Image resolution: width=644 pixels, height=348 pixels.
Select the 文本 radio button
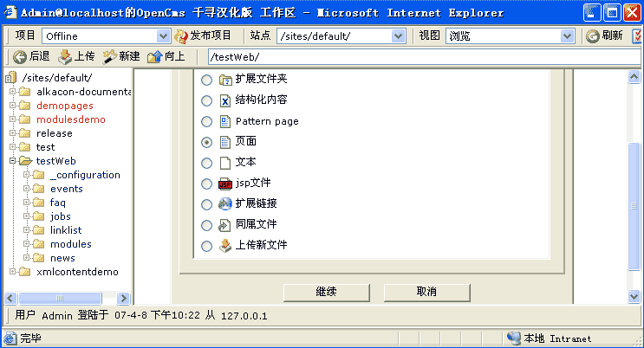(206, 163)
